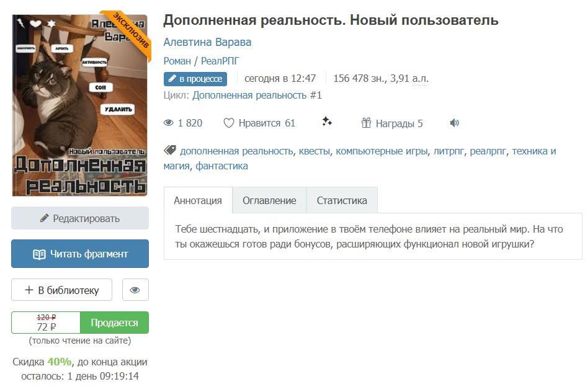Click the green Продается button
Screen dimensions: 585x392
click(115, 323)
